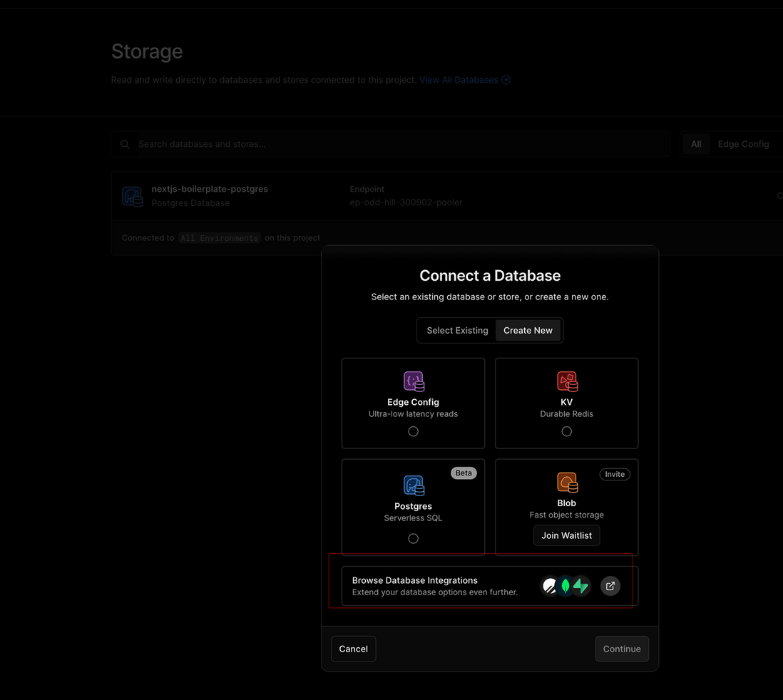Choose the All filter tab
This screenshot has height=700, width=783.
[x=696, y=144]
